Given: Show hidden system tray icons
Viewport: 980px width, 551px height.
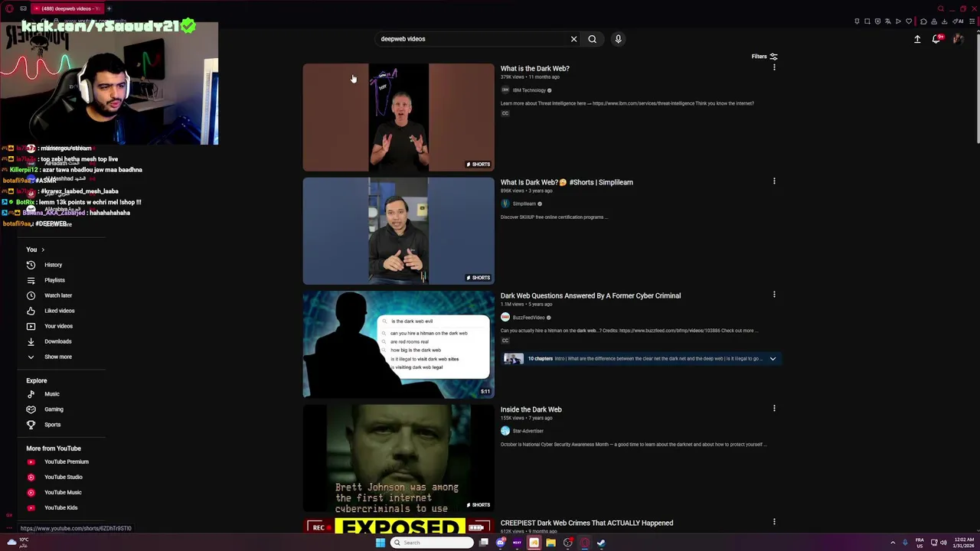Looking at the screenshot, I should click(893, 543).
